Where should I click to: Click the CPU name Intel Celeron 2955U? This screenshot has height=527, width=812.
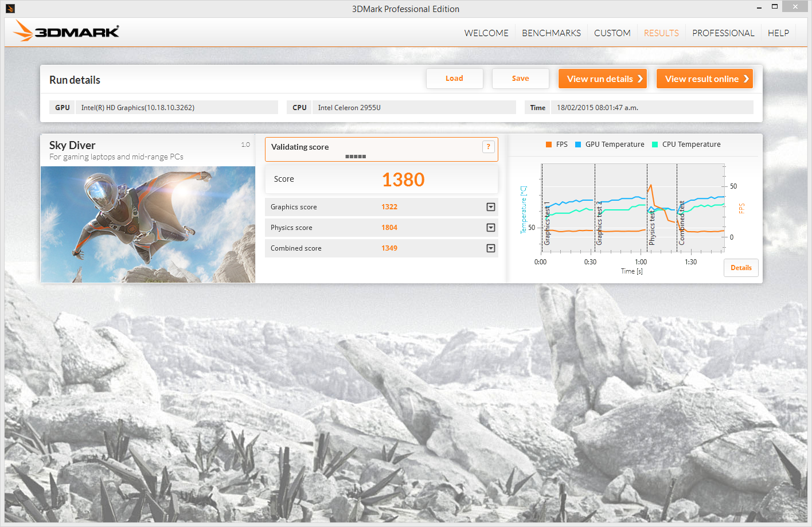(349, 108)
